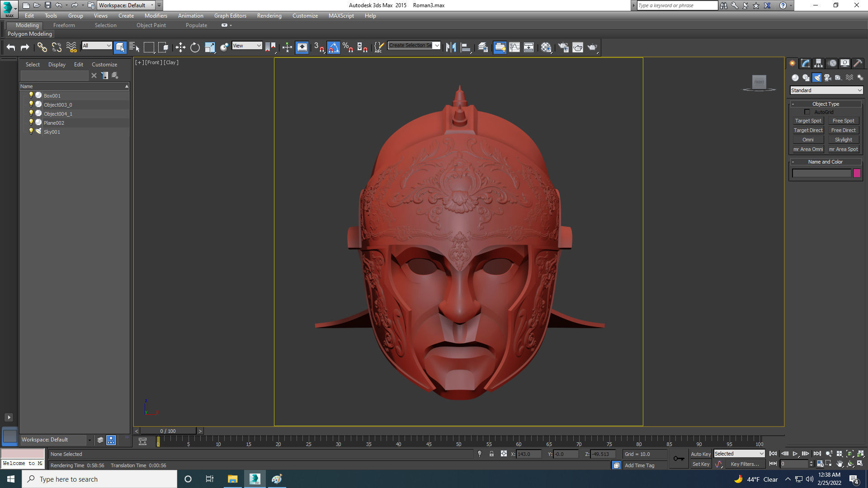The height and width of the screenshot is (488, 868).
Task: Click the object name input field
Action: tap(821, 173)
